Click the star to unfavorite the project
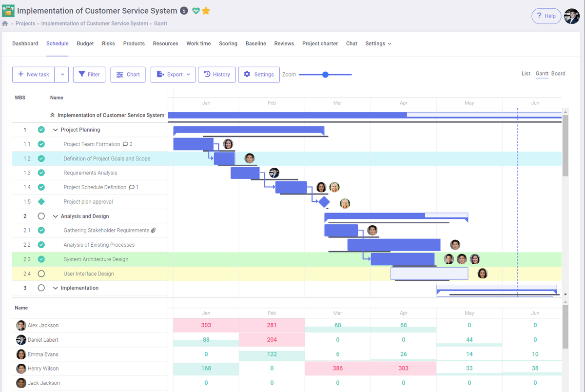Screen dimensions: 585x392 tap(206, 10)
